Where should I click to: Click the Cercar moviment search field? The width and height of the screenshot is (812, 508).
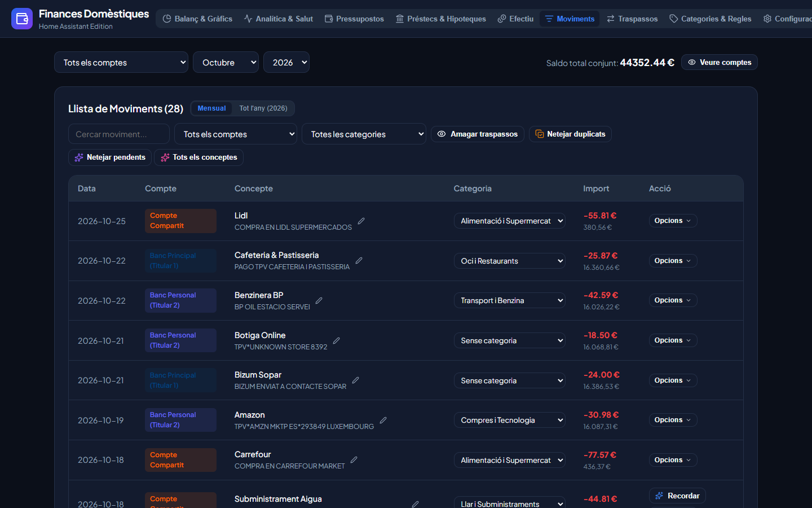[x=119, y=134]
